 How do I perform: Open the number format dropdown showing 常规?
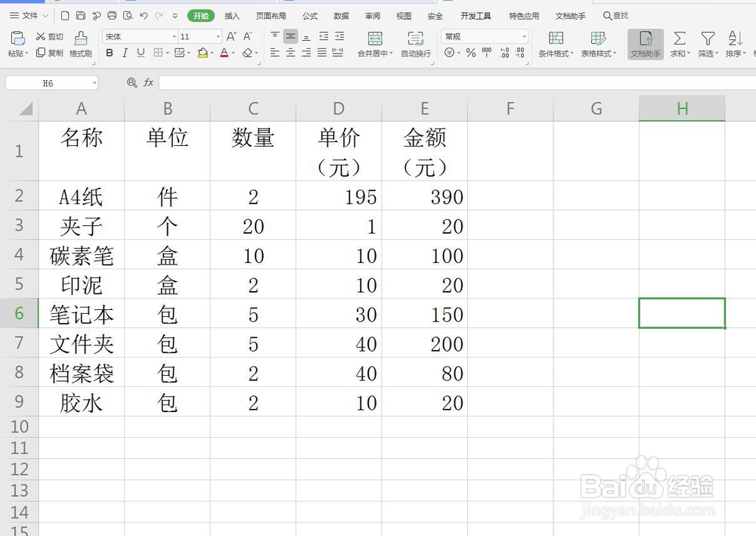(x=484, y=35)
